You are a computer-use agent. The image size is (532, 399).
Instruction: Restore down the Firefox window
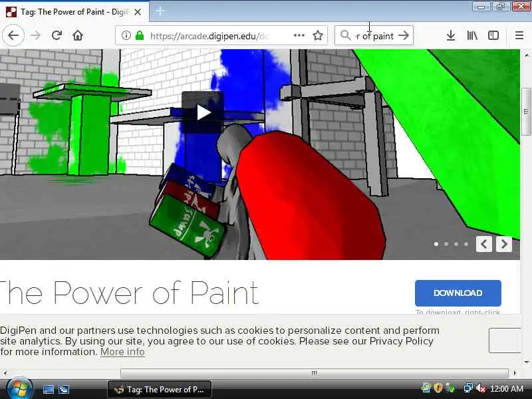[x=501, y=7]
